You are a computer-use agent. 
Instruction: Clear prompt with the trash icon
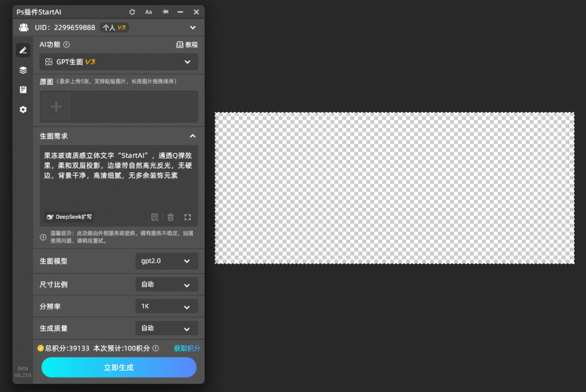coord(171,217)
